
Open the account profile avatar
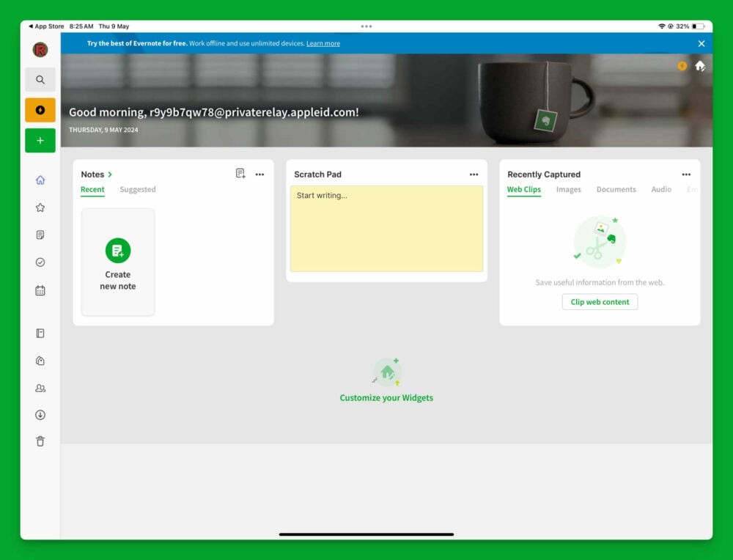coord(40,50)
